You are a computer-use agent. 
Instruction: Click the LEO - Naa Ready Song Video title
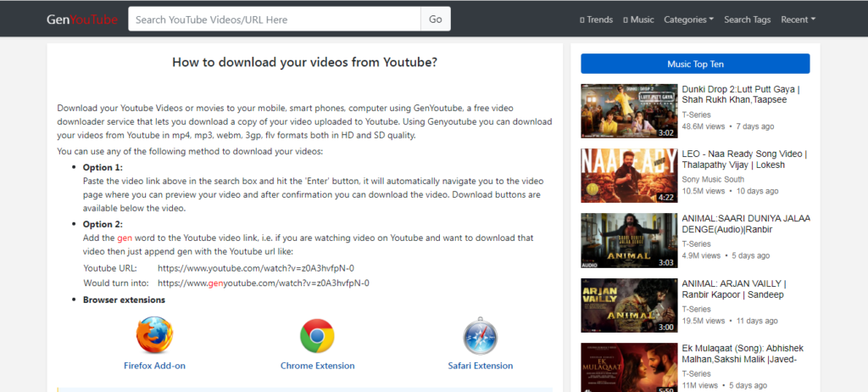[744, 160]
